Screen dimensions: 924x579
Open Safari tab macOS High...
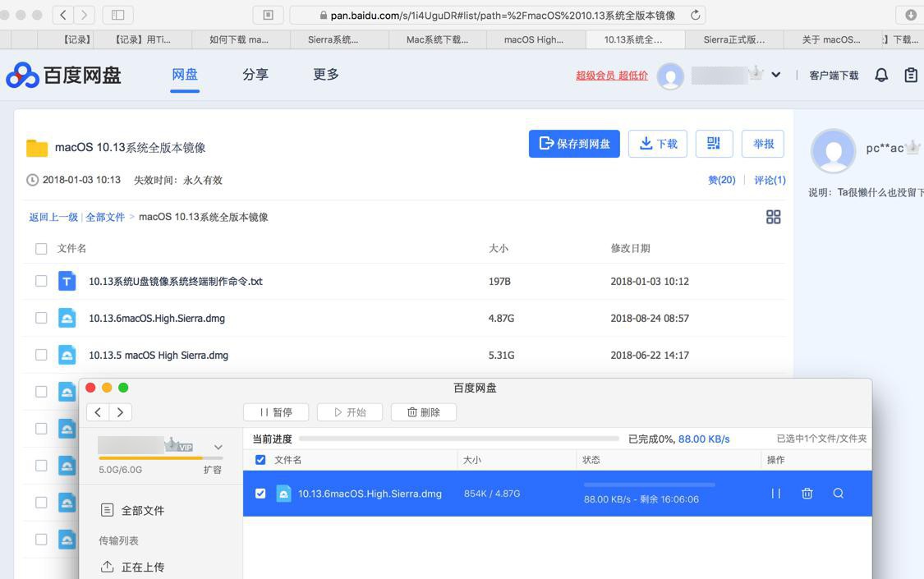pos(536,39)
